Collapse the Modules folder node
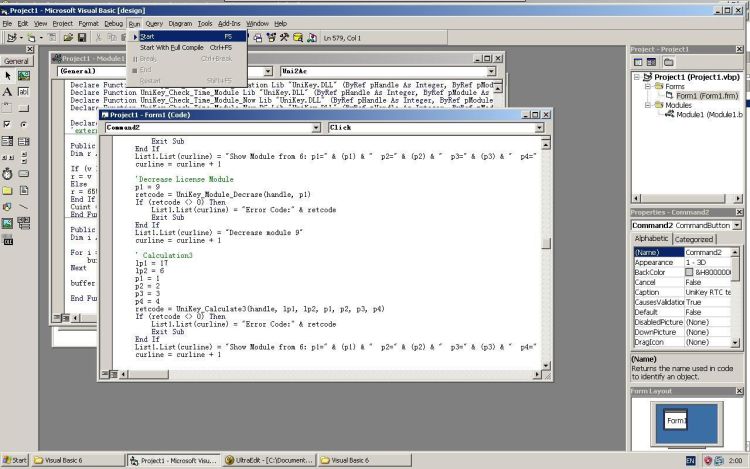The width and height of the screenshot is (750, 469). tap(648, 105)
